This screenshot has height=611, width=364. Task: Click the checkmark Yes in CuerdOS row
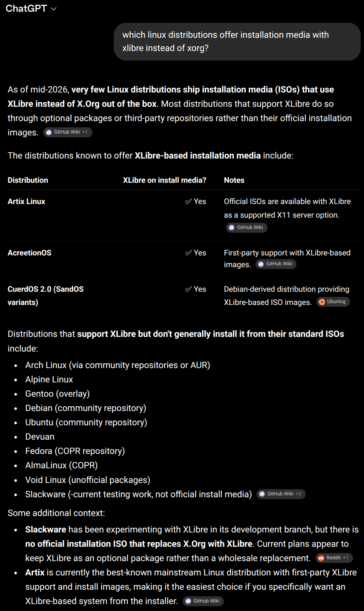pos(196,289)
